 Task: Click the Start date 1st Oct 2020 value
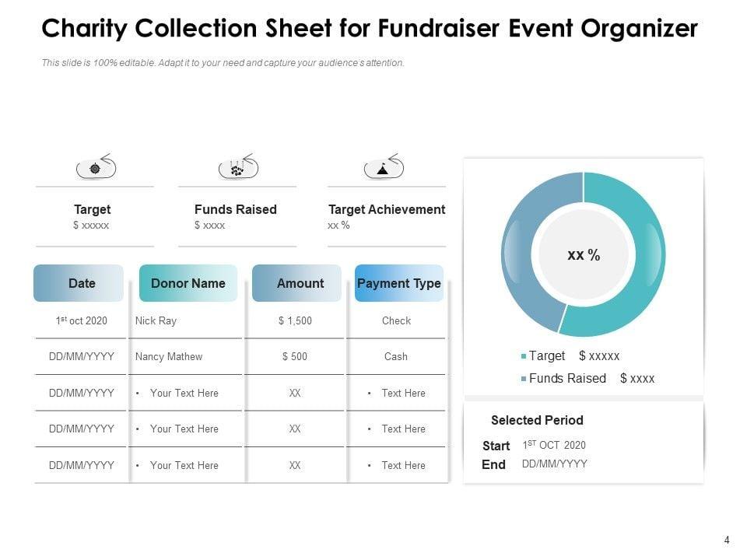[x=554, y=445]
